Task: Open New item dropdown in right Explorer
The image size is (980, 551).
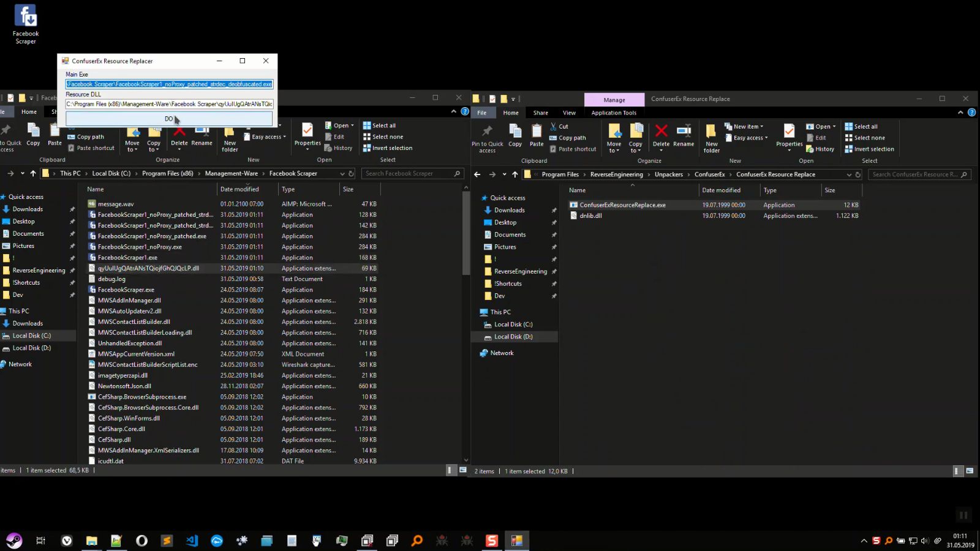Action: pos(744,127)
